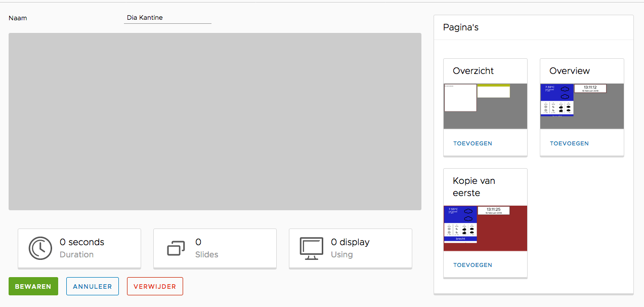Select the Overview page thumbnail
The height and width of the screenshot is (307, 644).
tap(582, 106)
